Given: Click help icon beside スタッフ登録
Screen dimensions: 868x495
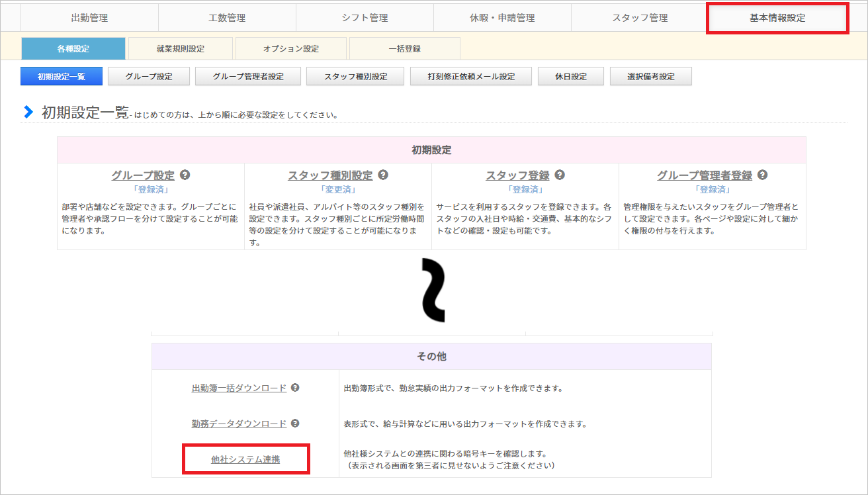Looking at the screenshot, I should pos(560,175).
